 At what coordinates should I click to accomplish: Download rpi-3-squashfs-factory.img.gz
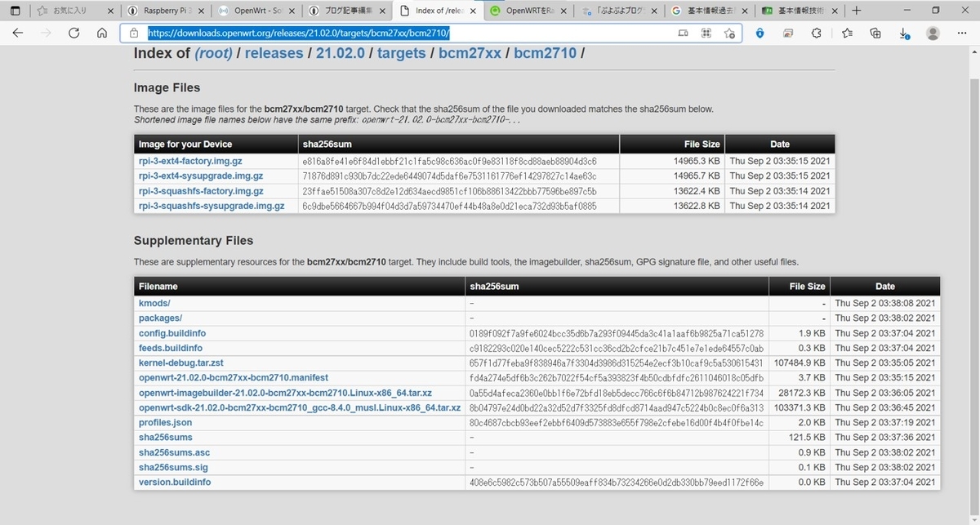pos(201,191)
